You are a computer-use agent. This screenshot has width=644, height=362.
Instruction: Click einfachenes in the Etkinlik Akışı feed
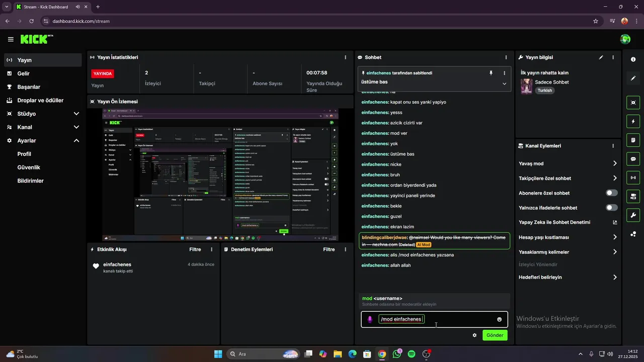[117, 264]
